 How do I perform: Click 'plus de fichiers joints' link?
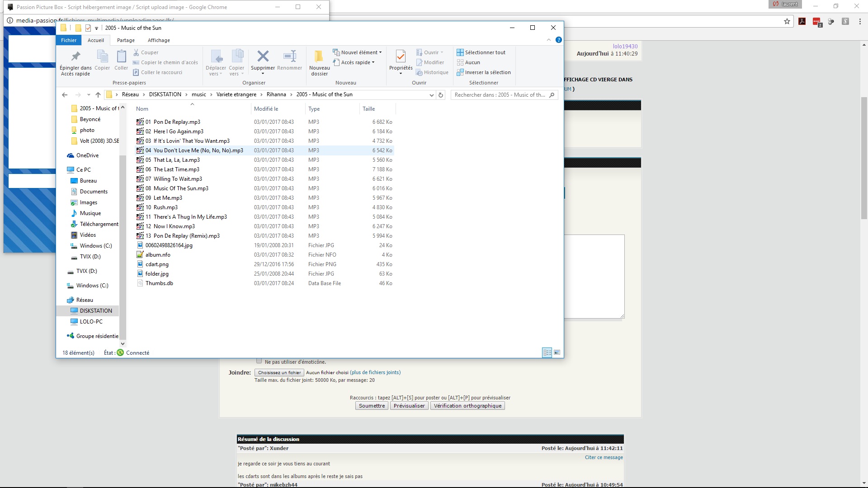click(x=375, y=372)
